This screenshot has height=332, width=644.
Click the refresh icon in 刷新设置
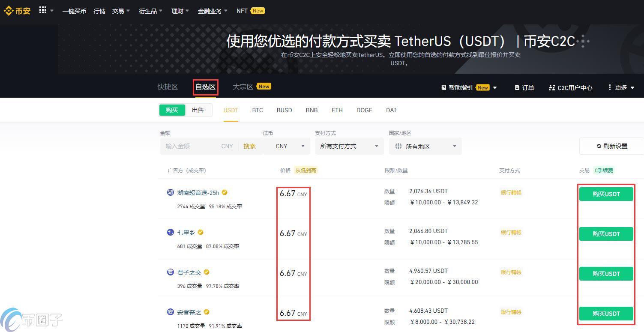point(599,146)
